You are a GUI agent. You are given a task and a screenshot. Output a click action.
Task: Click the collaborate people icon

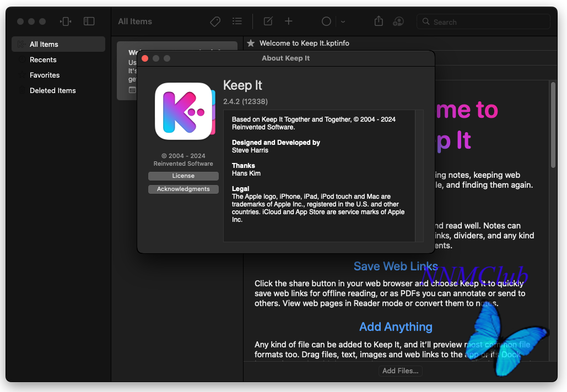pyautogui.click(x=398, y=21)
